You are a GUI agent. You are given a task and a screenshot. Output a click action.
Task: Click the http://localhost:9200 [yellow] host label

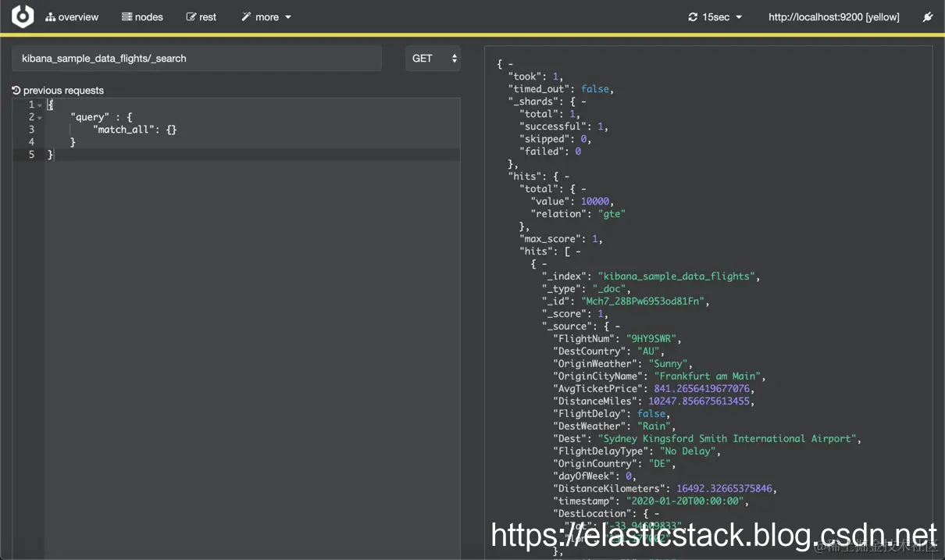[834, 17]
